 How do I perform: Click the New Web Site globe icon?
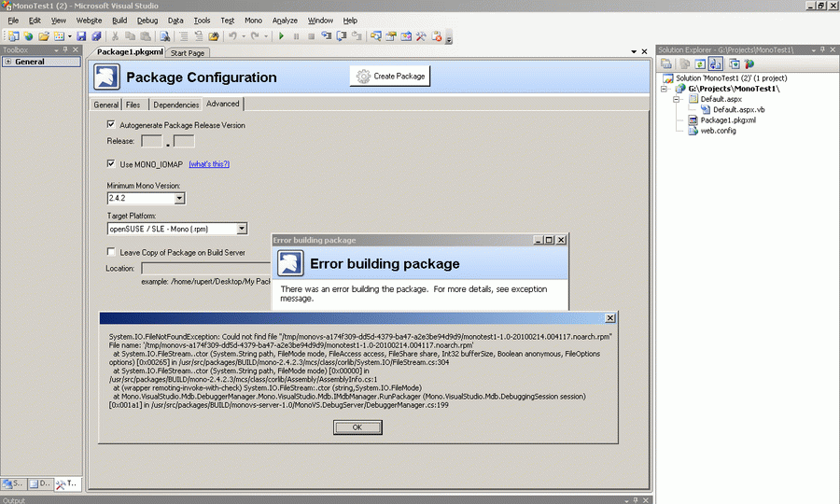pos(28,36)
